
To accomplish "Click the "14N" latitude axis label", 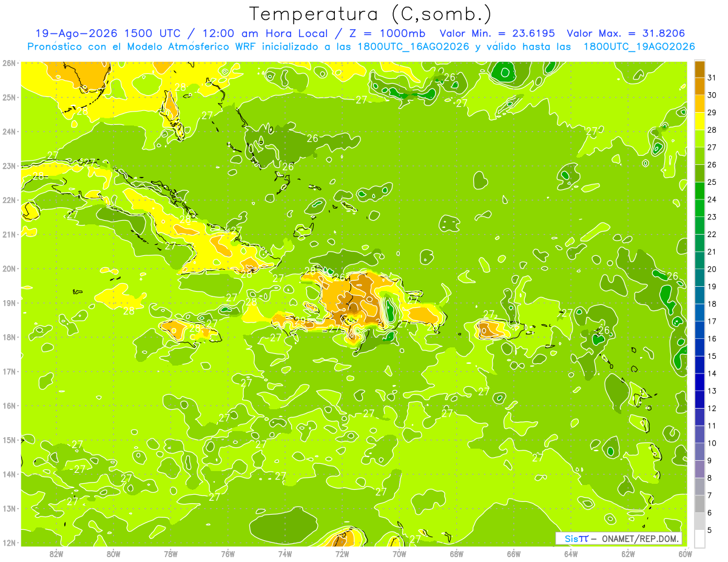I will (9, 474).
